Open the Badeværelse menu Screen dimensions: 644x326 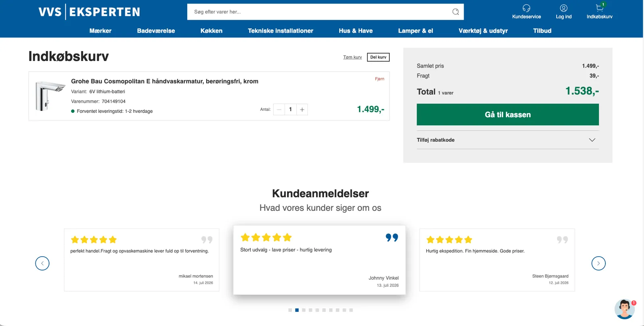156,31
